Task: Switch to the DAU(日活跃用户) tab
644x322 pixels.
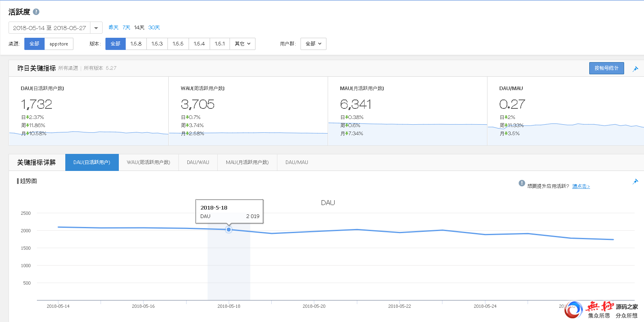Action: pos(92,162)
